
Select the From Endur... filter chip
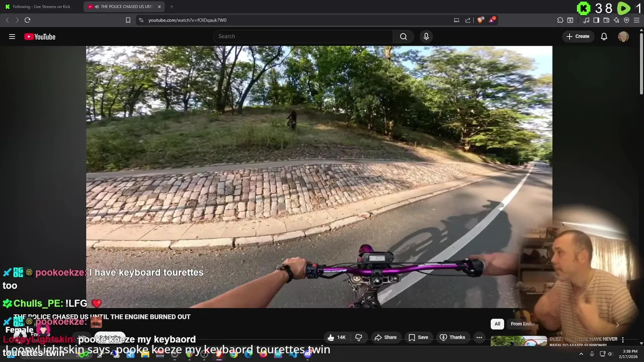(523, 324)
